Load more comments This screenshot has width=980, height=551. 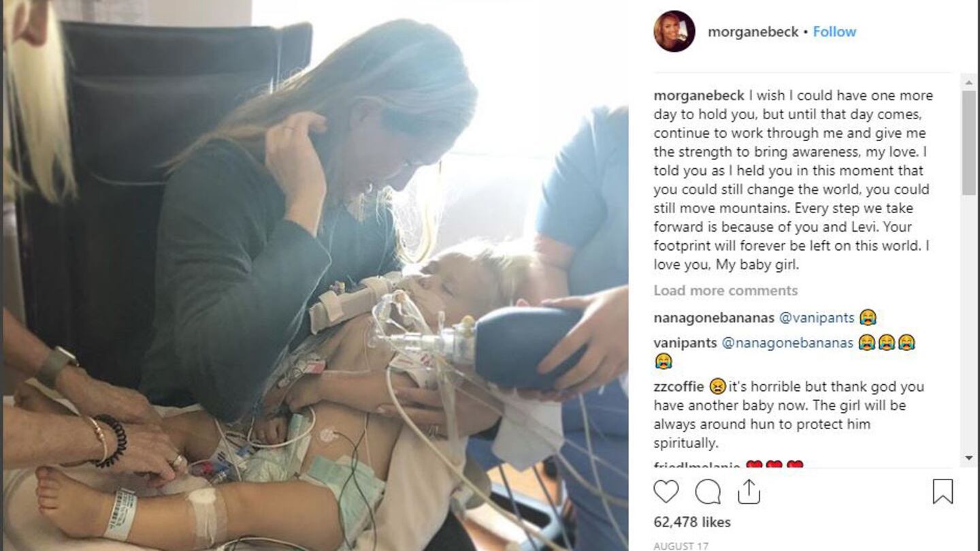[725, 290]
